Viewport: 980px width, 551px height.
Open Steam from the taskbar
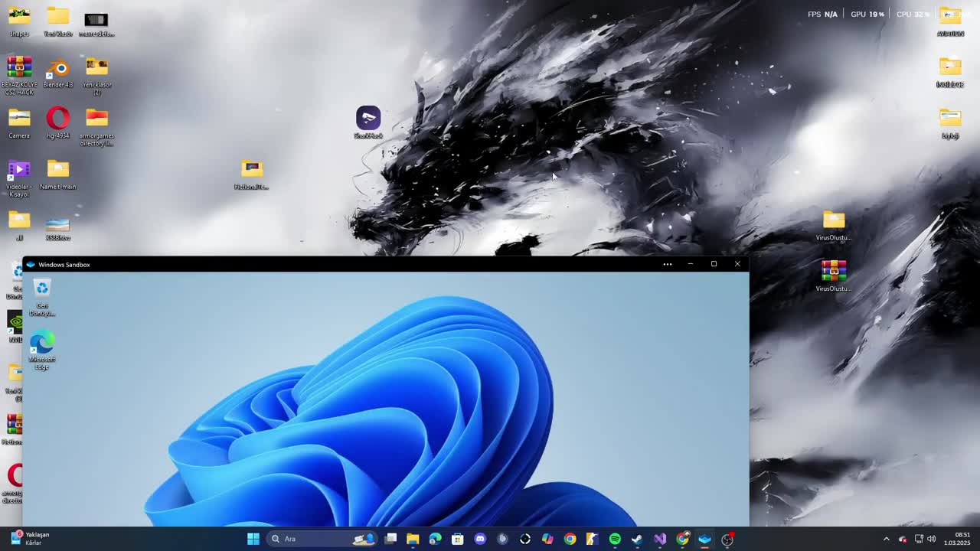[637, 539]
